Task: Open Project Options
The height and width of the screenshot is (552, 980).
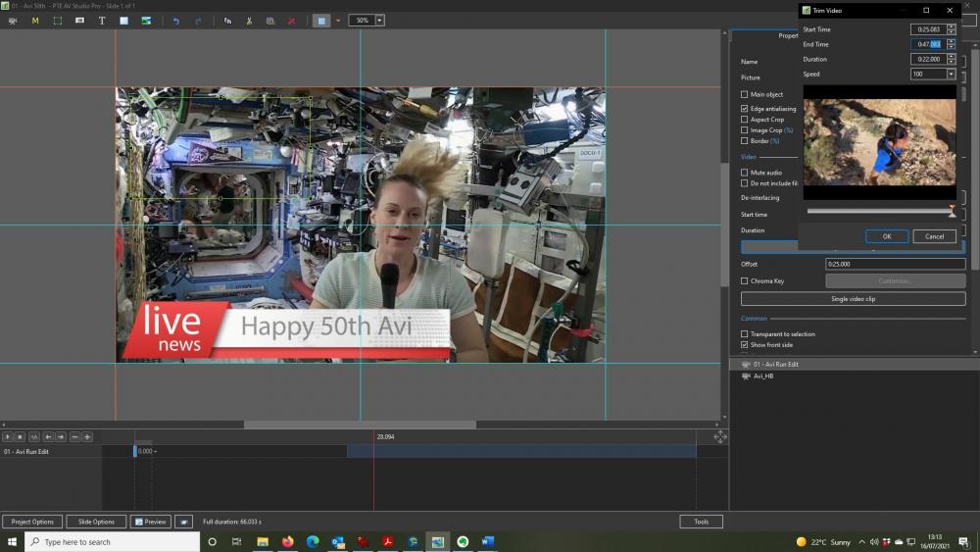Action: click(x=32, y=522)
